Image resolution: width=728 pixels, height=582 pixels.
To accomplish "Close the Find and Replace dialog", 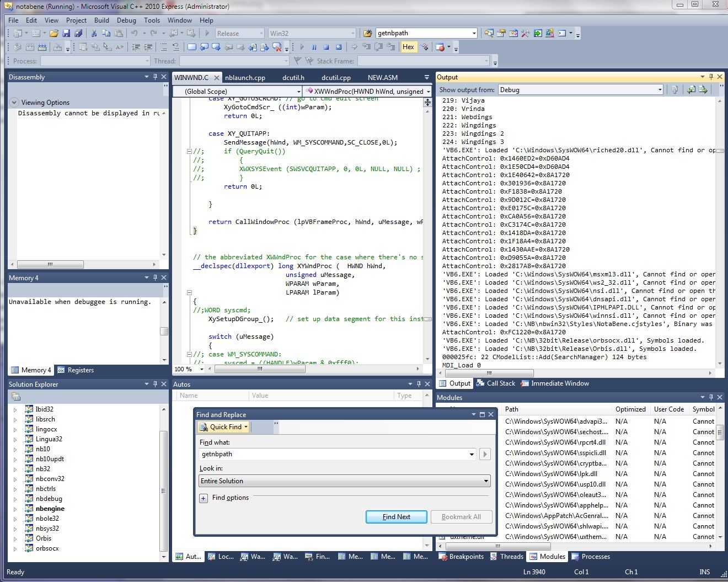I will [x=491, y=414].
